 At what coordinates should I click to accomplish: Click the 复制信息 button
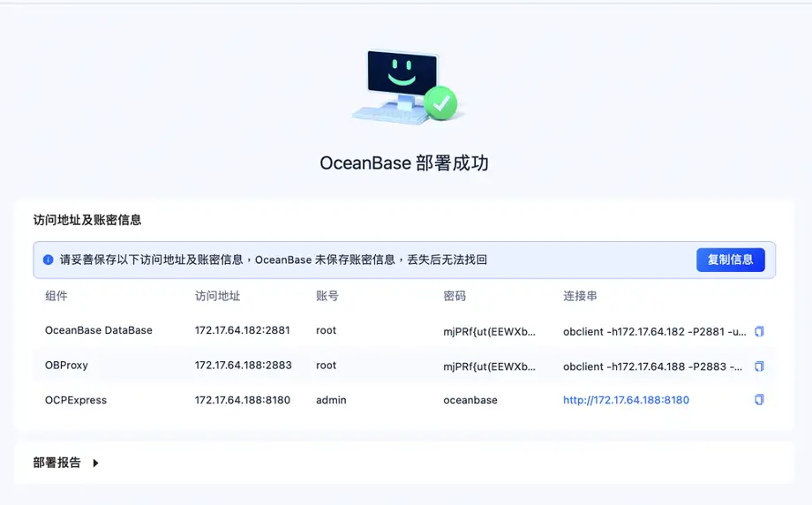point(730,260)
